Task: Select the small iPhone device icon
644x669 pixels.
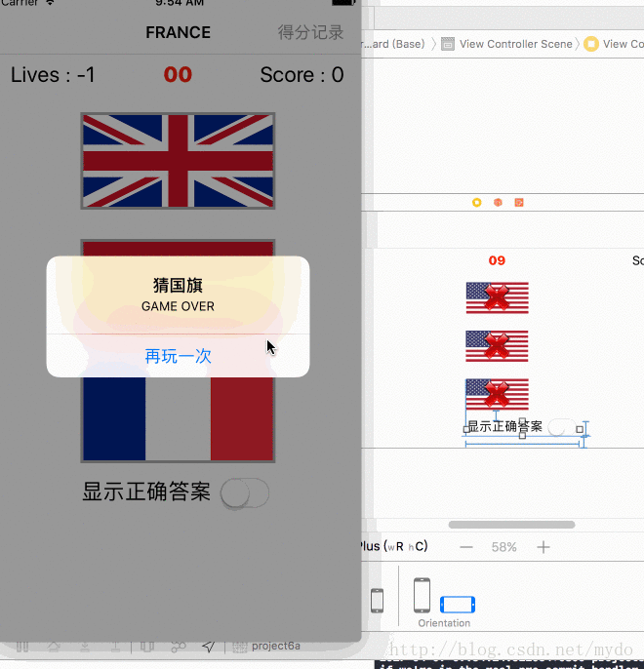Action: [x=377, y=601]
